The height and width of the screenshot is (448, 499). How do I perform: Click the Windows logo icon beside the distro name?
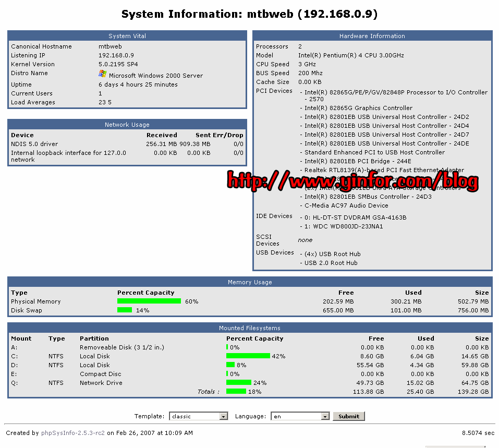(x=103, y=74)
